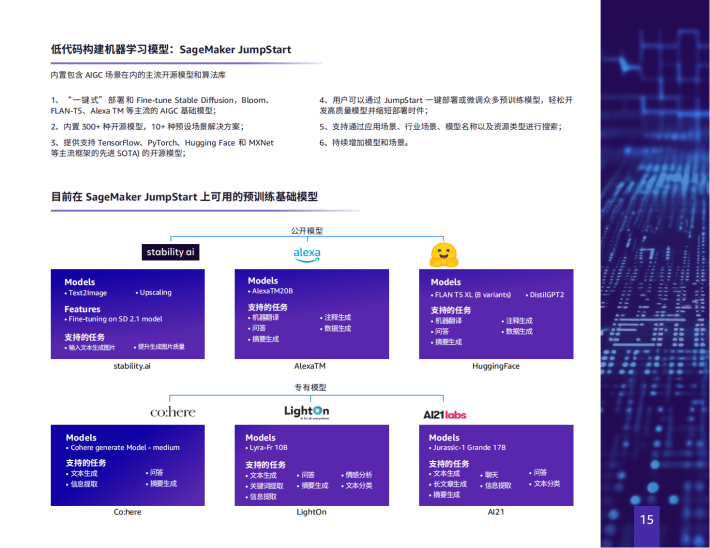Click the subtitle '内置包含 AIGC 场景在内的主流开源模型和算法库'

click(x=138, y=75)
